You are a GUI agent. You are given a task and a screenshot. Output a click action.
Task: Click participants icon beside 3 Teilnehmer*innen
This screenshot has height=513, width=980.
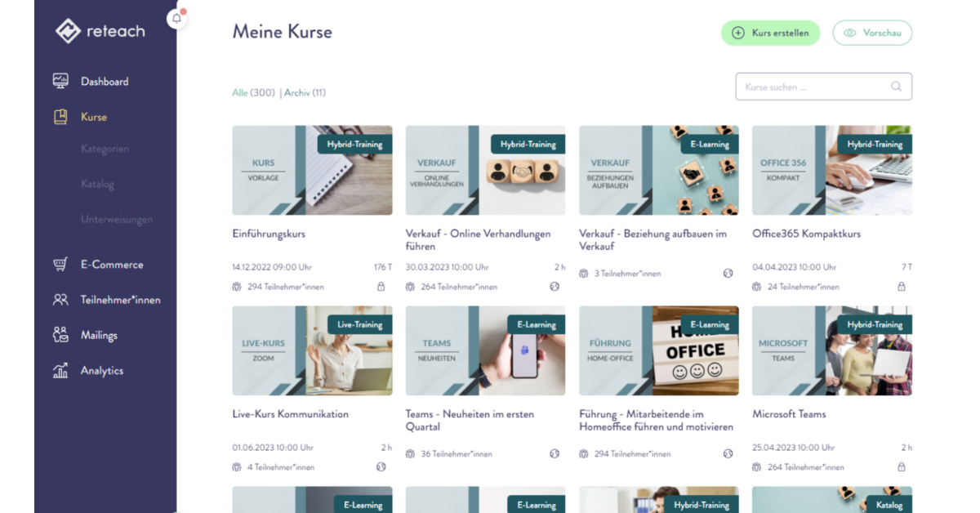584,274
